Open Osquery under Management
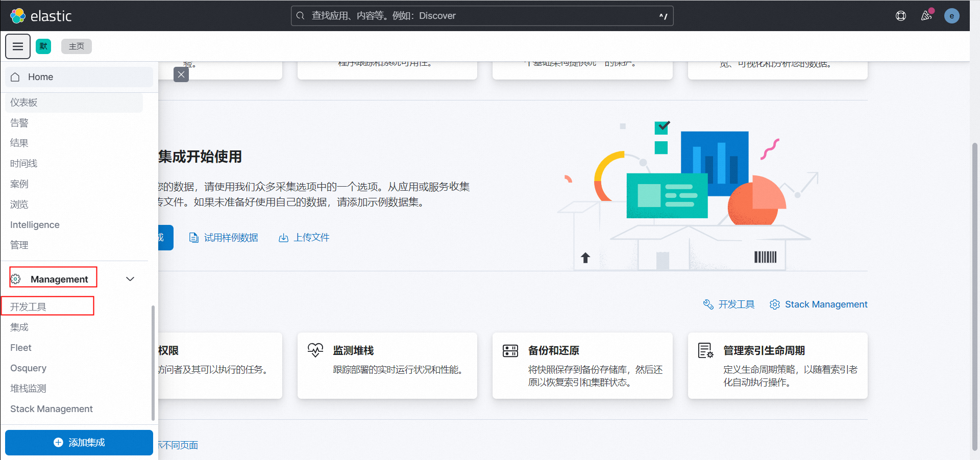 (28, 368)
